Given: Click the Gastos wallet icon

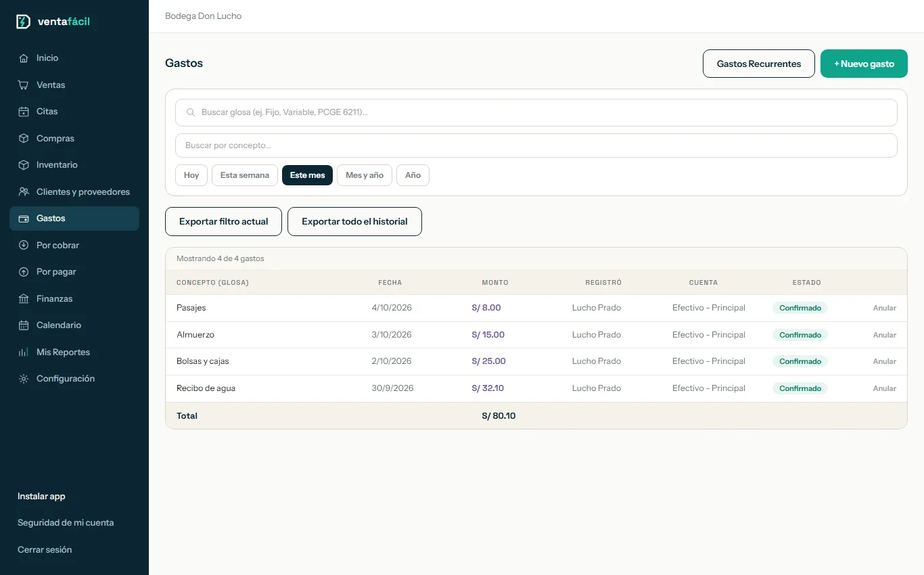Looking at the screenshot, I should 24,218.
